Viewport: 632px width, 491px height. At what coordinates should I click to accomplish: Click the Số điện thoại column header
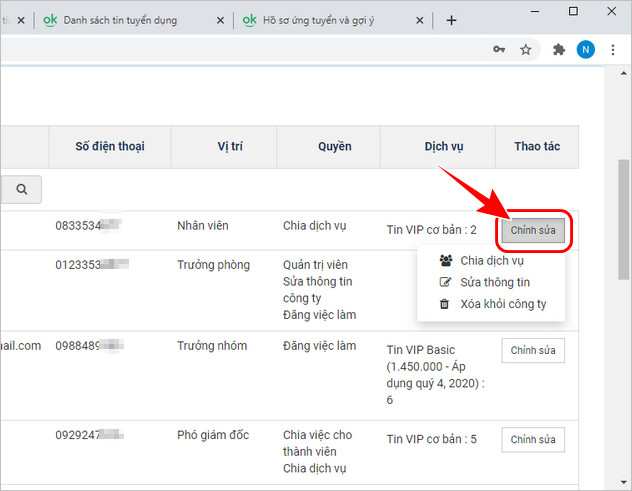point(110,147)
